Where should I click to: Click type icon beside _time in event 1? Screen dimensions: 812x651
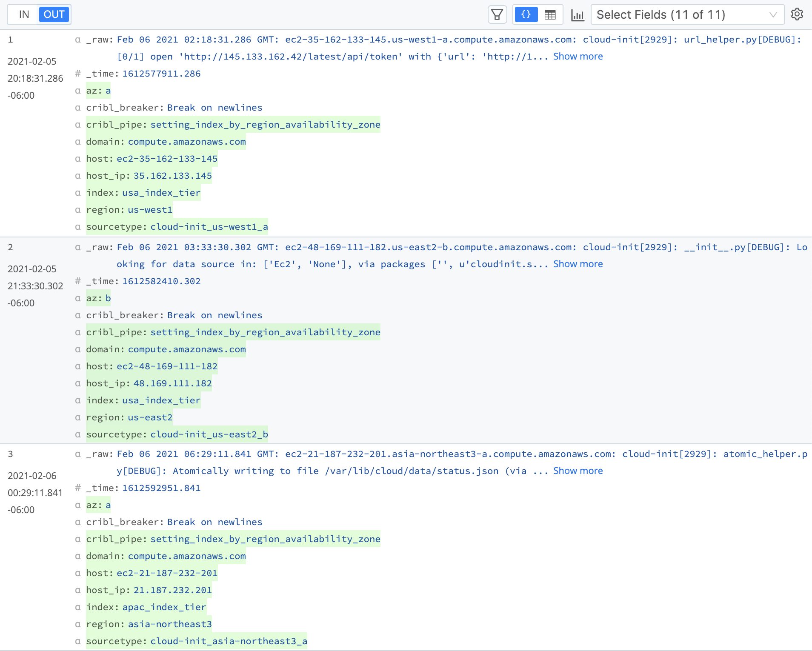78,74
